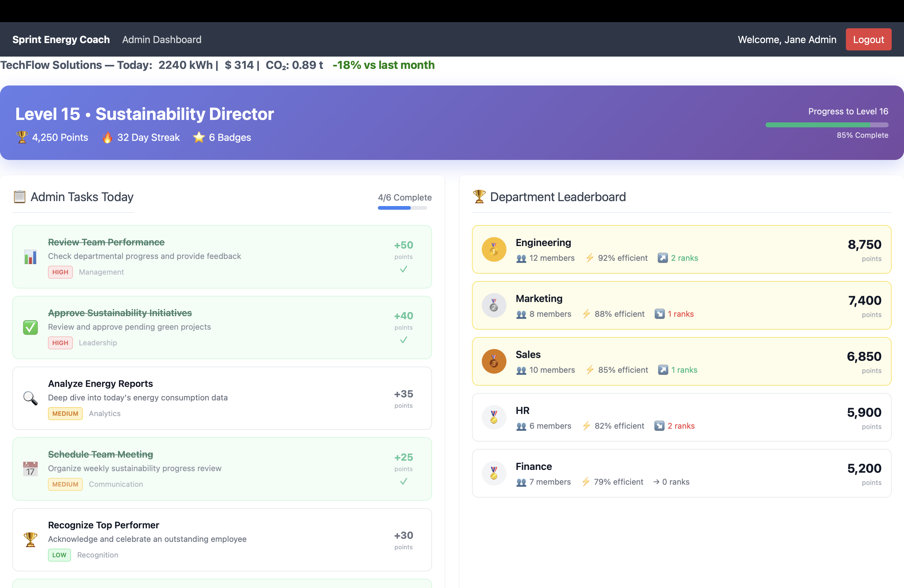This screenshot has height=588, width=904.
Task: Click the calendar icon on Schedule Team Meeting
Action: pos(30,469)
